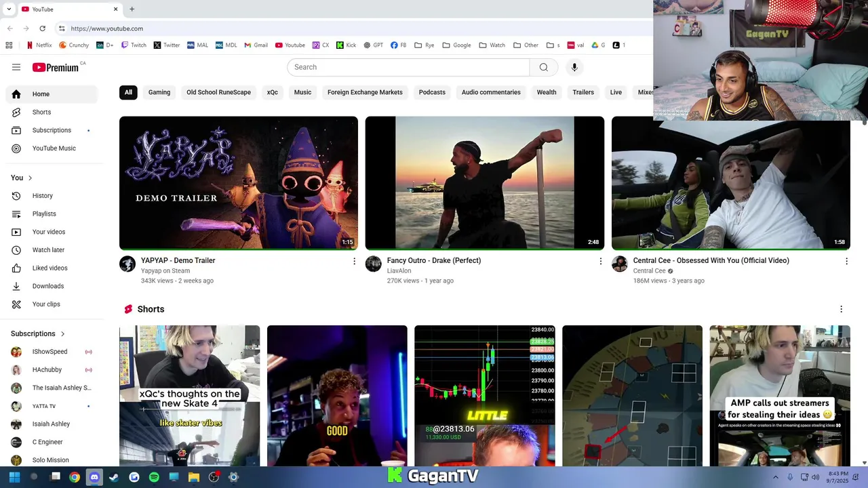This screenshot has width=868, height=488.
Task: Select Old School RuneScape chip
Action: [218, 92]
